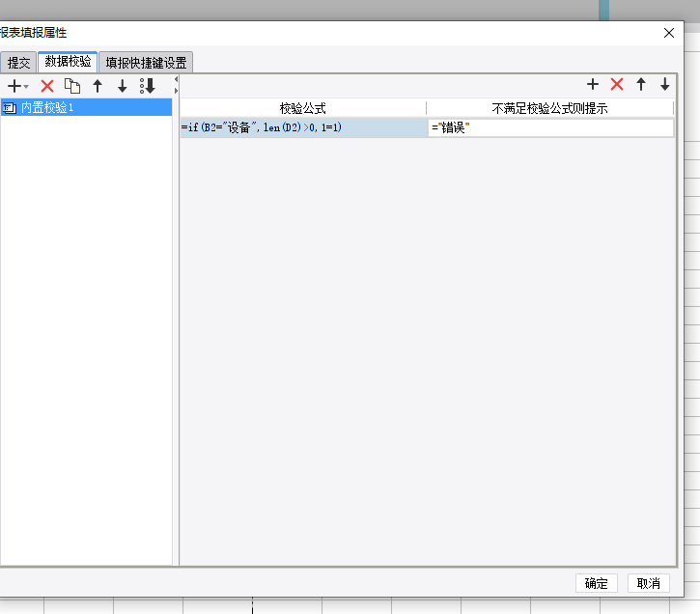Open the add validation dropdown arrow
The height and width of the screenshot is (614, 700).
(26, 86)
